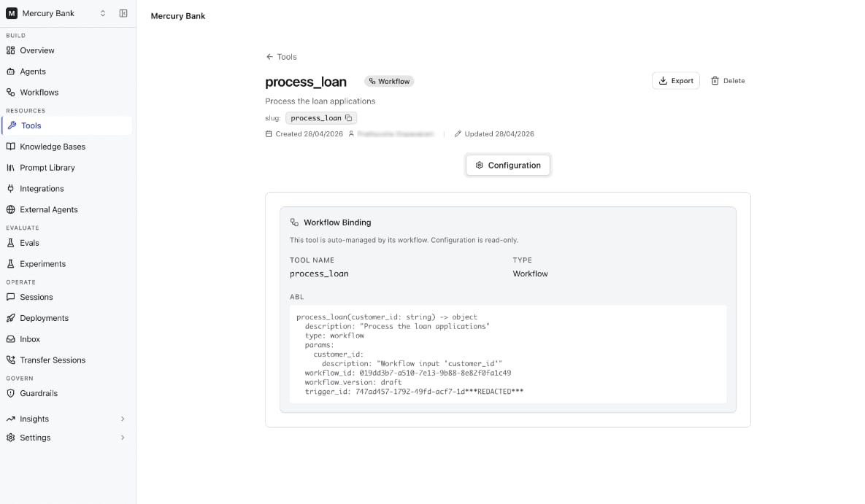Click 'workflow_version: draft' text
This screenshot has height=504, width=865.
pos(353,382)
